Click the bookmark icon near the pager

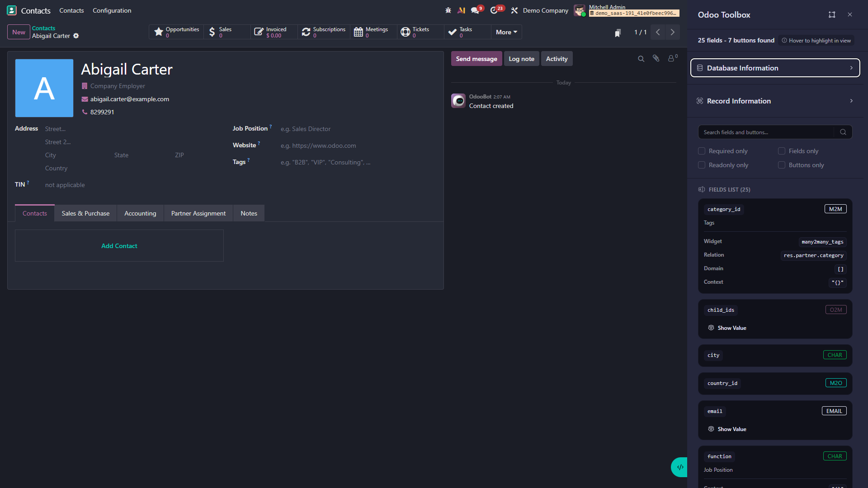click(x=618, y=32)
